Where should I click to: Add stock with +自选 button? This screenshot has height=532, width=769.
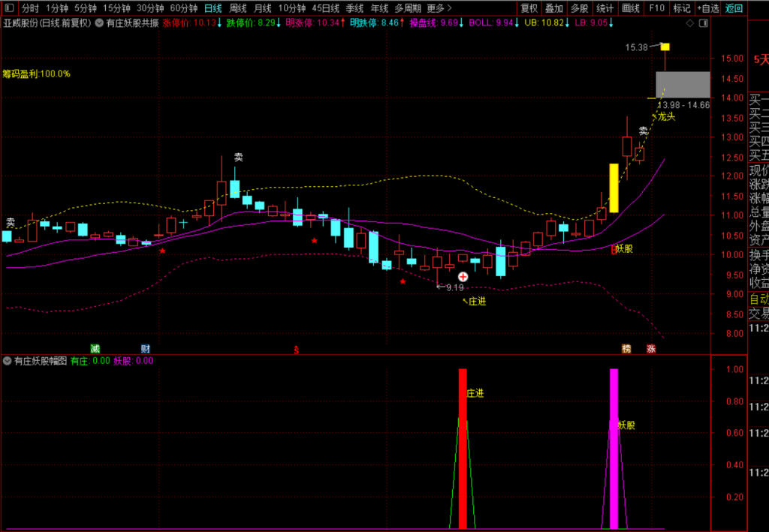coord(708,8)
